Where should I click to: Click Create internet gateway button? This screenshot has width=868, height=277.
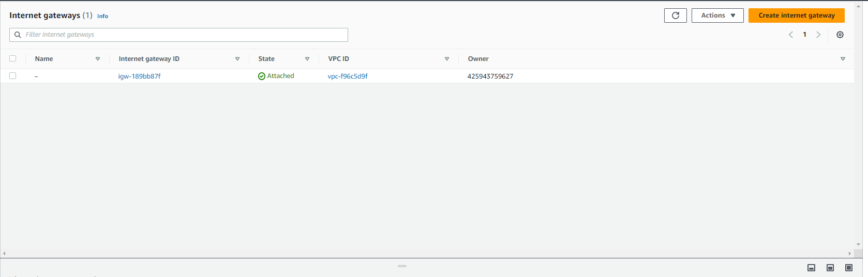tap(796, 16)
